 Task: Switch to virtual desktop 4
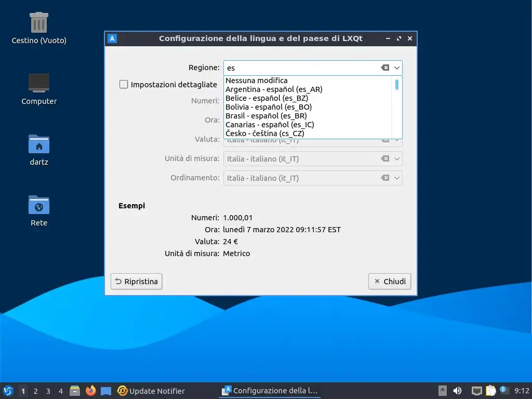[x=61, y=391]
